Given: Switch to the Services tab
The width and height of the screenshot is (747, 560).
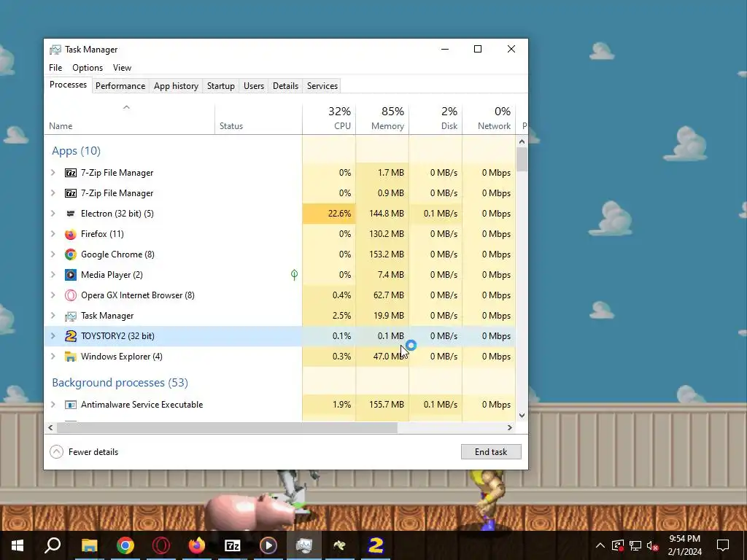Looking at the screenshot, I should 322,86.
